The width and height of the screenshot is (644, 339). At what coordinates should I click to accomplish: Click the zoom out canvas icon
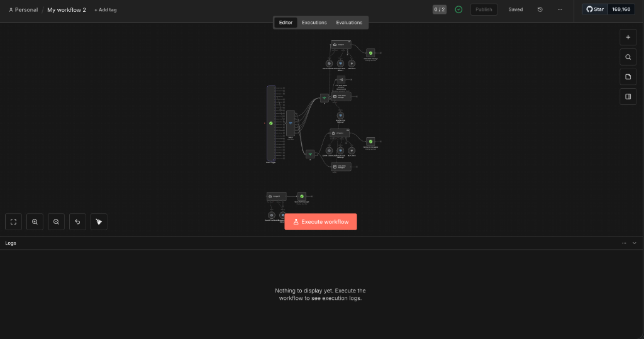click(x=56, y=222)
